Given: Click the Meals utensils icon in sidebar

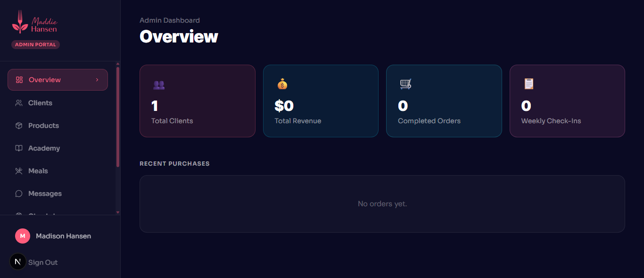Looking at the screenshot, I should (x=19, y=171).
